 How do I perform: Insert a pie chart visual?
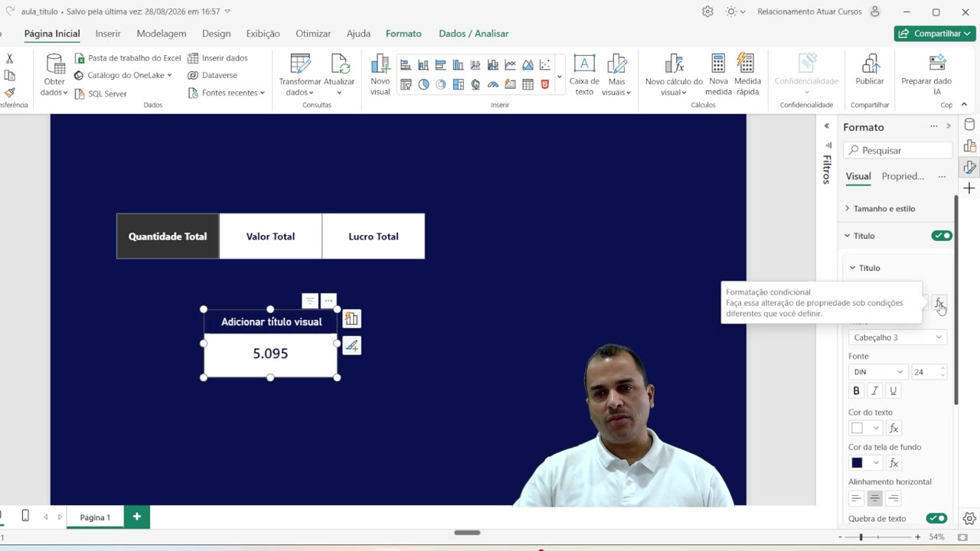click(x=423, y=84)
